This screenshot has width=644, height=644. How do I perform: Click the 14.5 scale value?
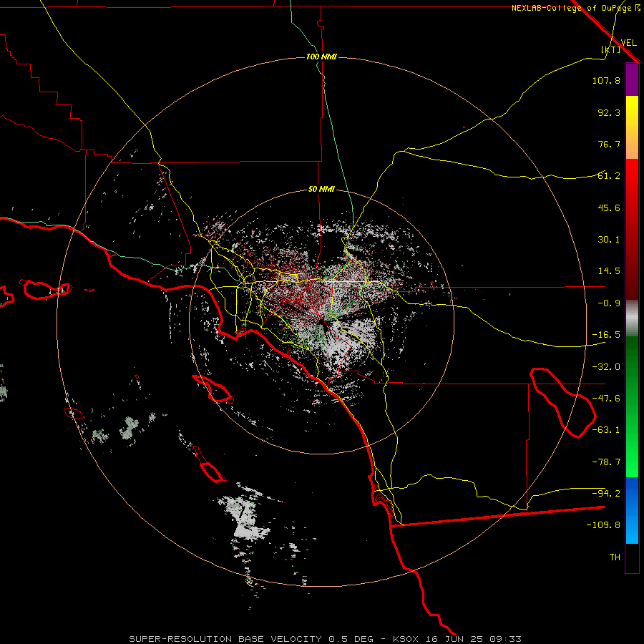[609, 271]
